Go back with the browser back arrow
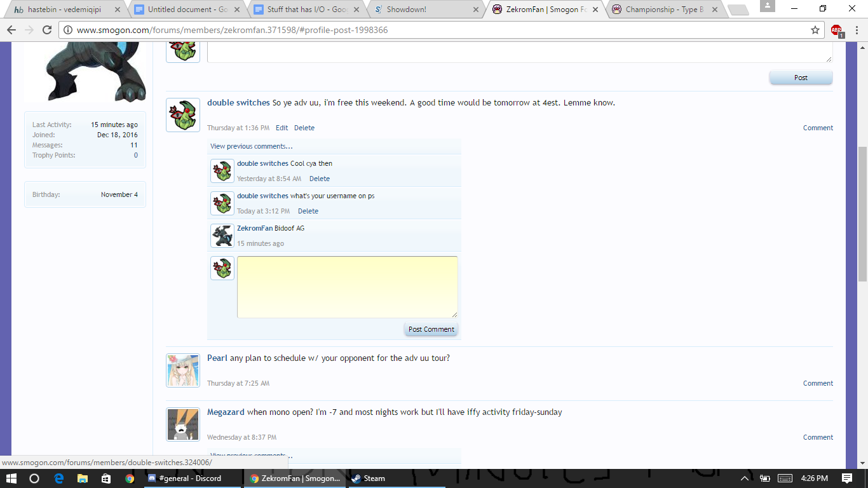 click(11, 30)
